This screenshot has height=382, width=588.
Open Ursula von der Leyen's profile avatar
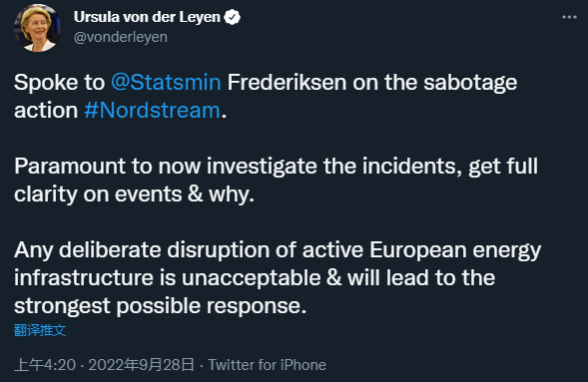pos(37,28)
